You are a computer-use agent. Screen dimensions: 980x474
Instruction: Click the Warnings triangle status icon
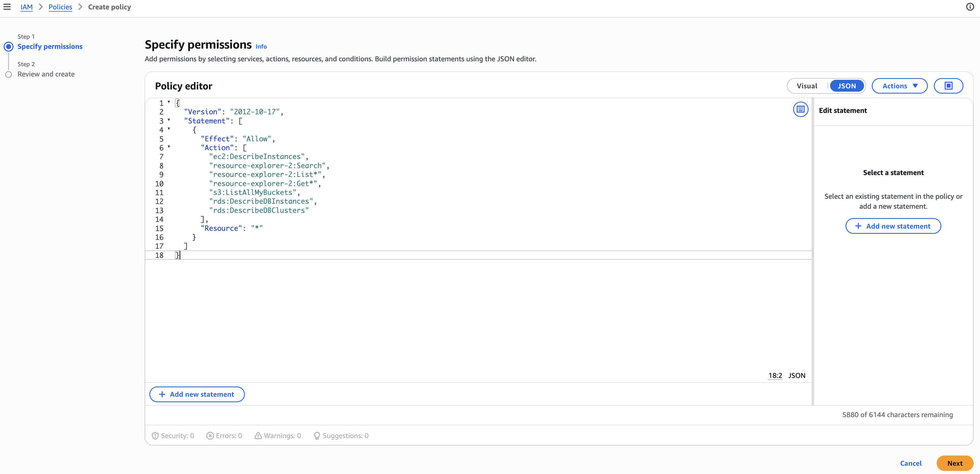point(258,436)
